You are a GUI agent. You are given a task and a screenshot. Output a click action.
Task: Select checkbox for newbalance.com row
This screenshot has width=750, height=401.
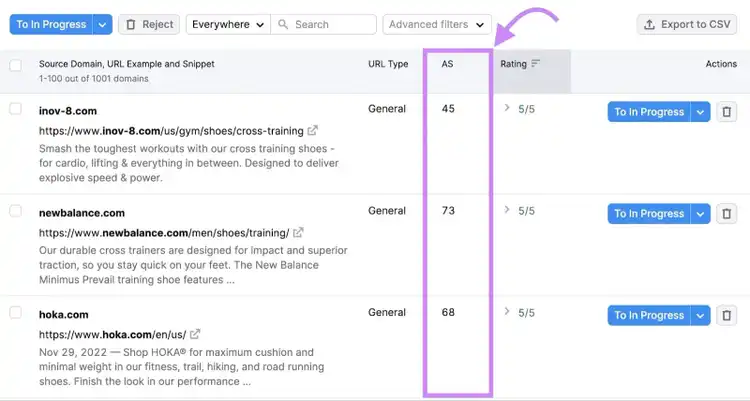[16, 211]
